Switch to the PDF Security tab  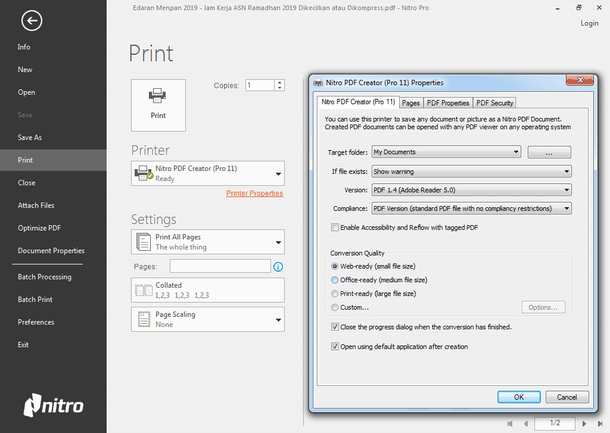[494, 103]
